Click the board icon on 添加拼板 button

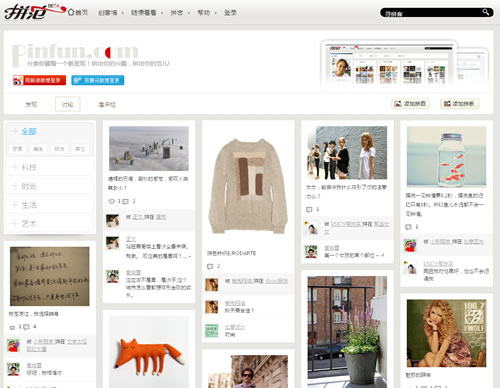[x=447, y=104]
